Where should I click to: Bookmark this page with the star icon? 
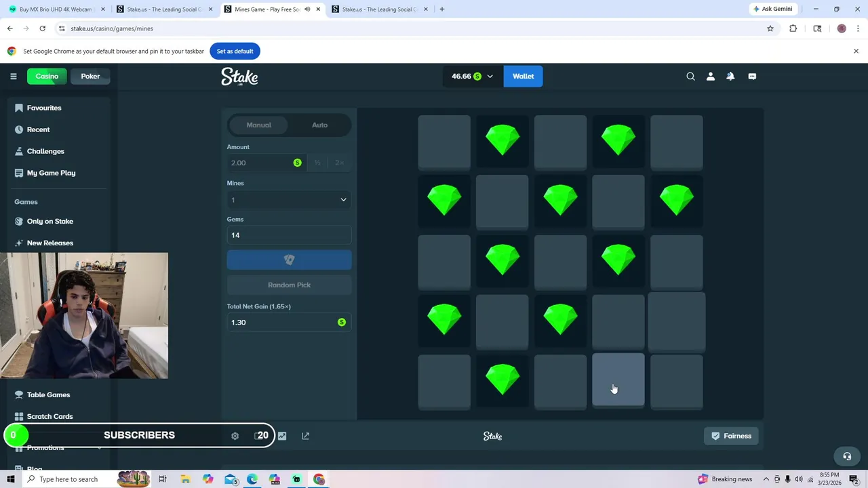coord(770,28)
